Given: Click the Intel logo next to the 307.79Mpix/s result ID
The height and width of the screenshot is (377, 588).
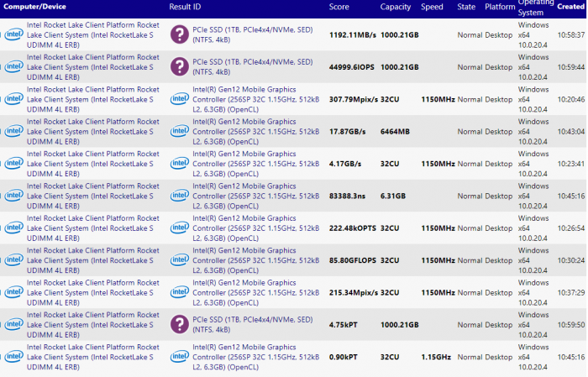Looking at the screenshot, I should click(x=180, y=99).
